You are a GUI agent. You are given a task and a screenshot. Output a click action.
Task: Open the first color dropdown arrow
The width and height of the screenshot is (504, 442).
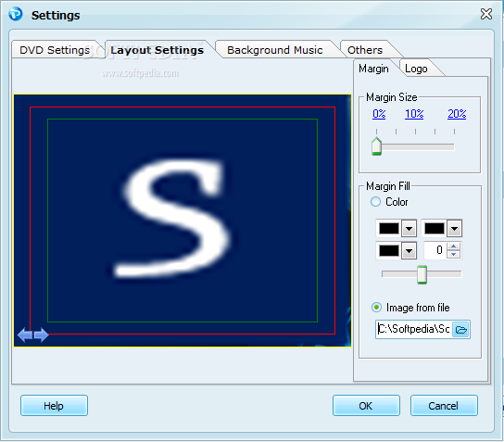[409, 229]
